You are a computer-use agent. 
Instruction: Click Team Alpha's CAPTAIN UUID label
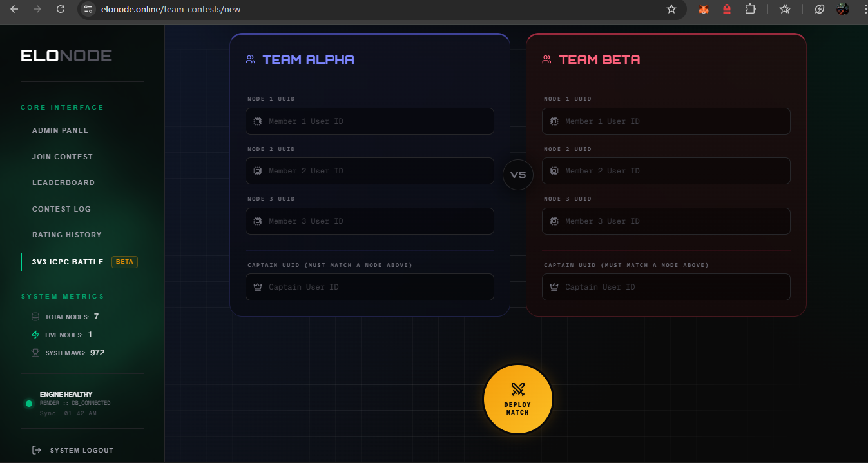point(330,265)
